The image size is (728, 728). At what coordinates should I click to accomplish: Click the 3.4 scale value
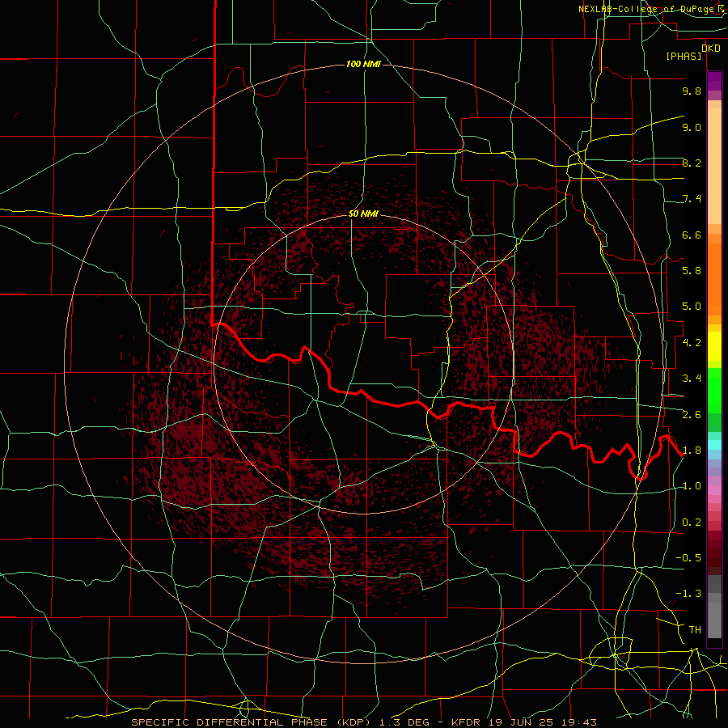point(692,379)
